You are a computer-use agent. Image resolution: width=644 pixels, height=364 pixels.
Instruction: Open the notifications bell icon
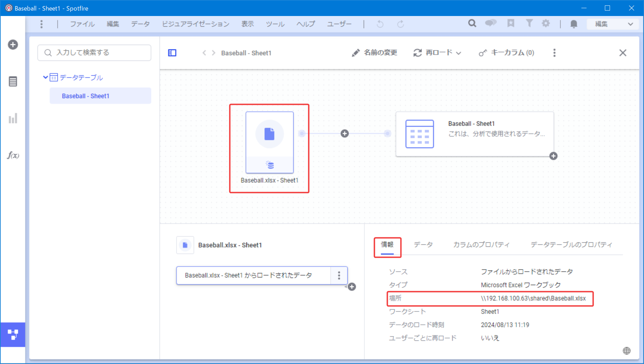click(x=574, y=24)
